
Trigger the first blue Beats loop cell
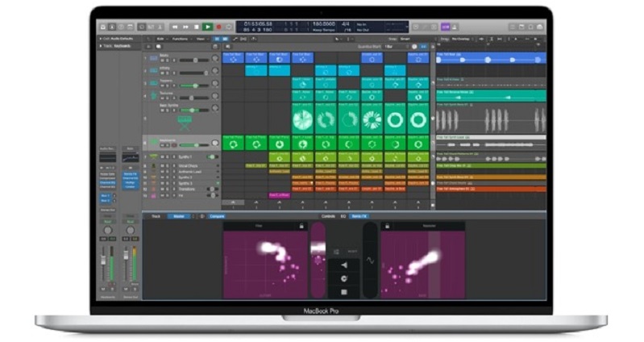click(233, 57)
